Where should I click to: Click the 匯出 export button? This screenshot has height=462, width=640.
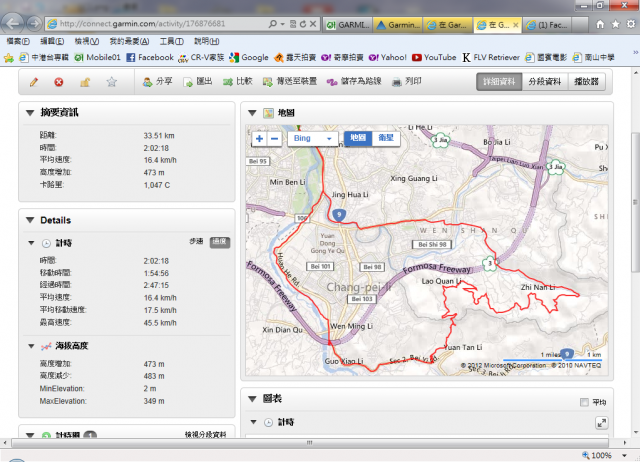pyautogui.click(x=198, y=82)
